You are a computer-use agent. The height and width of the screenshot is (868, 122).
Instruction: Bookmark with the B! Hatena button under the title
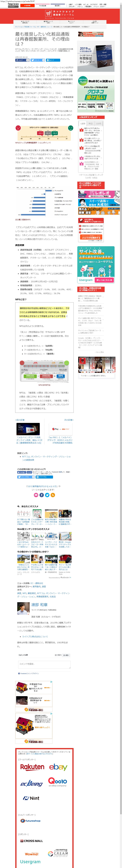pos(53,60)
